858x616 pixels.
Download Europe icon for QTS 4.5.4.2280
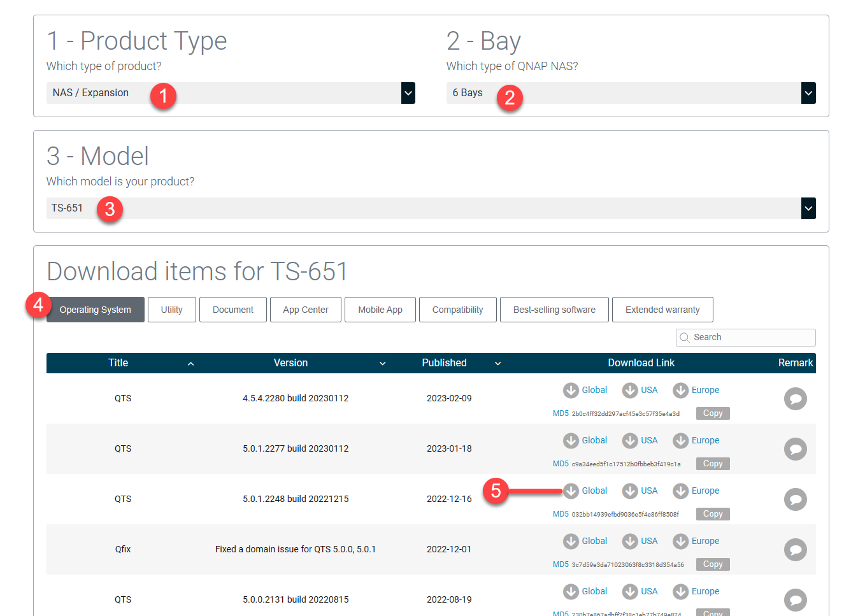click(681, 390)
